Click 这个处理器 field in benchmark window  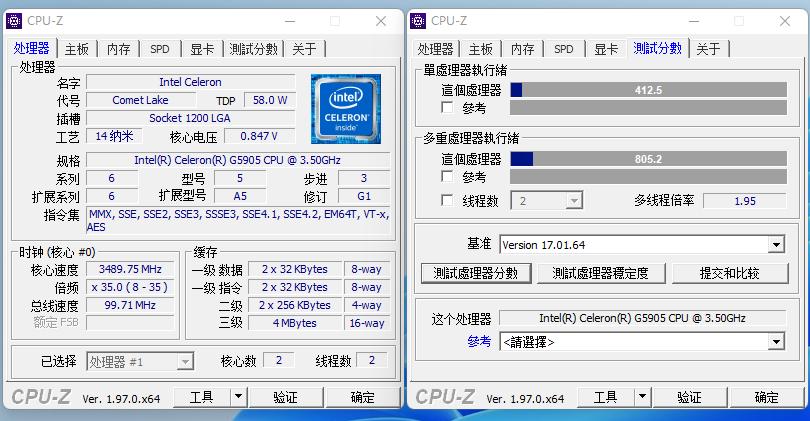click(642, 318)
